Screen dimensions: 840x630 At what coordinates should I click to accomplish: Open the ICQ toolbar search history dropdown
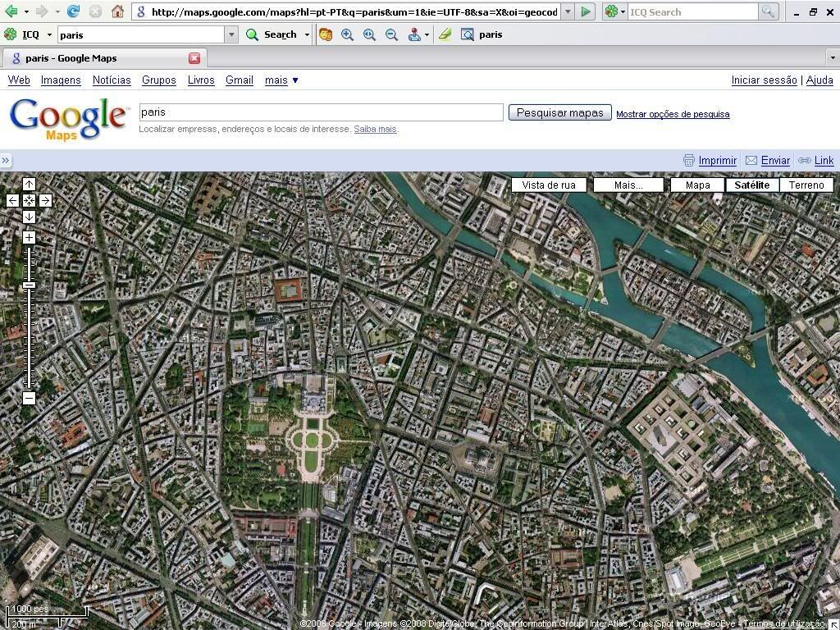coord(231,34)
